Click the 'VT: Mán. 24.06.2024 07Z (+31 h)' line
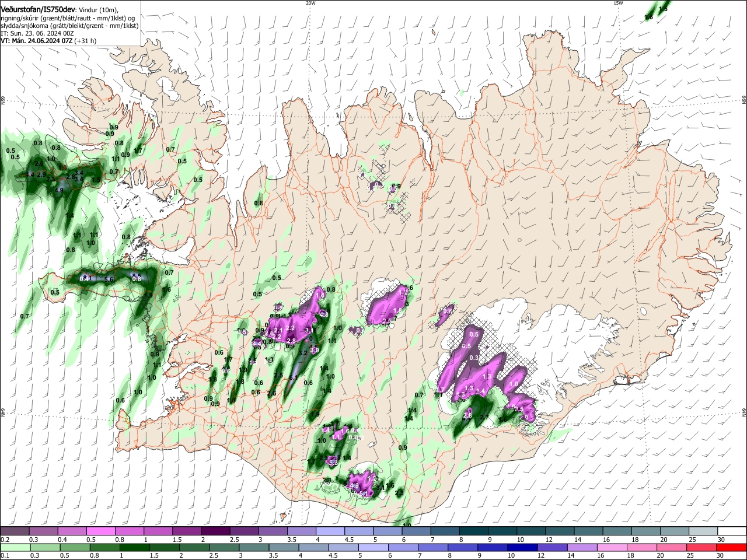747x560 pixels. pyautogui.click(x=48, y=41)
